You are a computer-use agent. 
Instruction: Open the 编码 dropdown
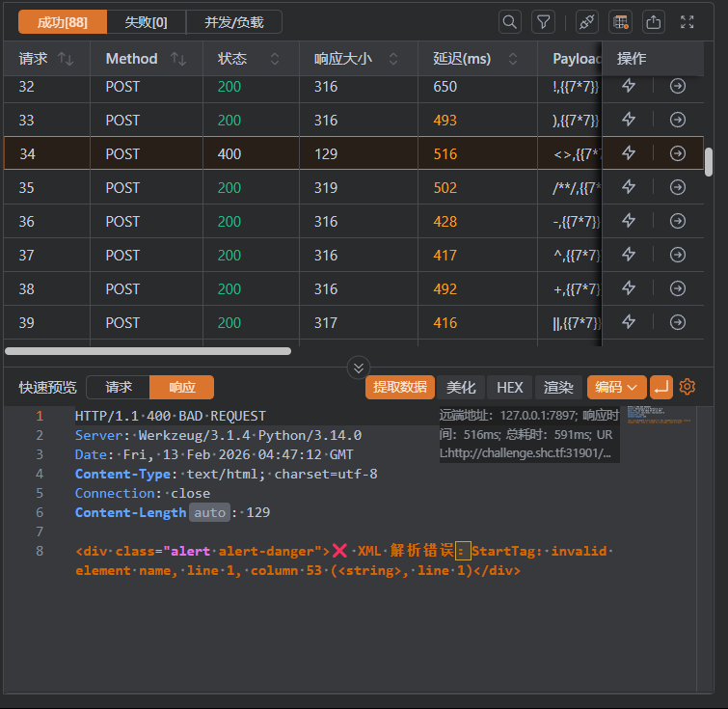click(616, 387)
